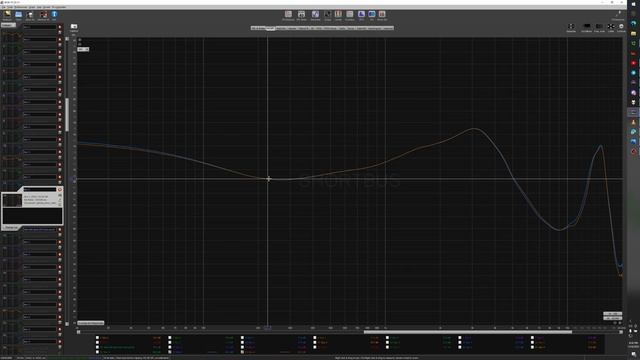Viewport: 640px width, 360px height.
Task: Collapse the measurement list with the Collapse button
Action: pos(8,25)
